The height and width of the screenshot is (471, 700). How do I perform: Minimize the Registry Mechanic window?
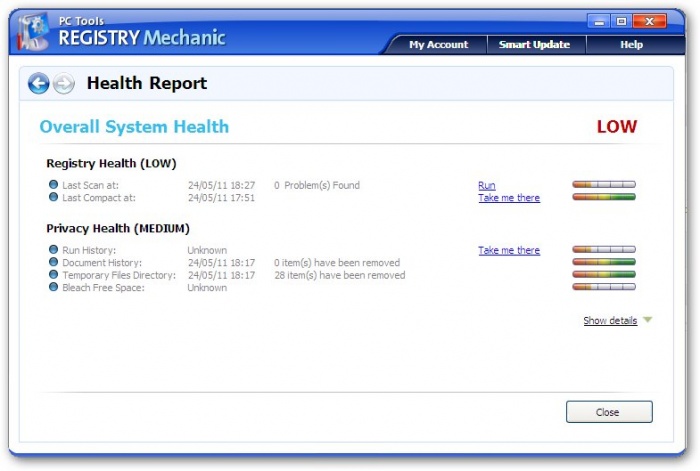click(599, 21)
